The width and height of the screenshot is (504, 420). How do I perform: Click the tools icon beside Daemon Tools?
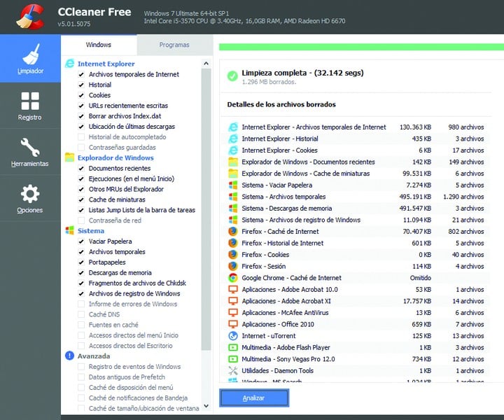(x=233, y=370)
